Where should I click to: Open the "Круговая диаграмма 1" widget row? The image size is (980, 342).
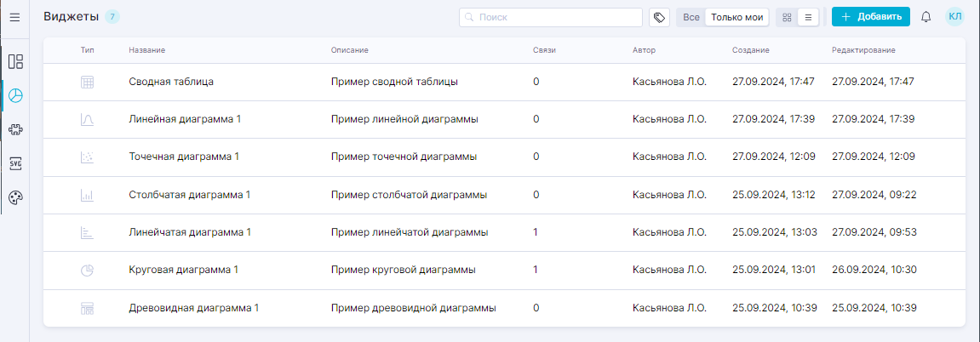[x=183, y=270]
